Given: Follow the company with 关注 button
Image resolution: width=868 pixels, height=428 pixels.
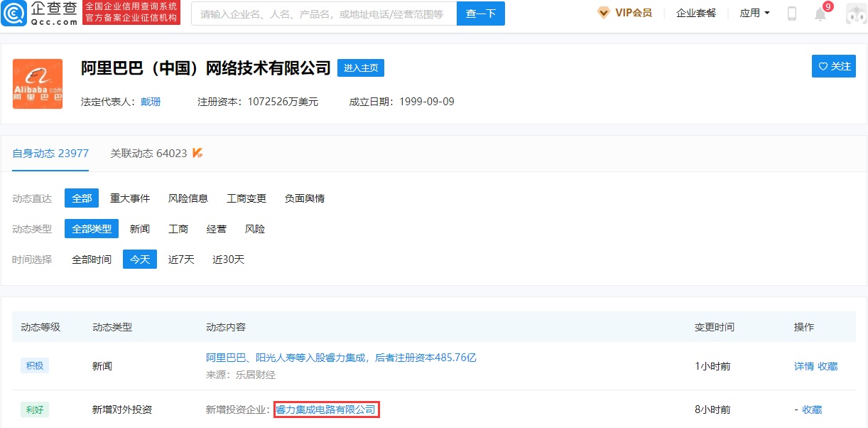Looking at the screenshot, I should (834, 66).
